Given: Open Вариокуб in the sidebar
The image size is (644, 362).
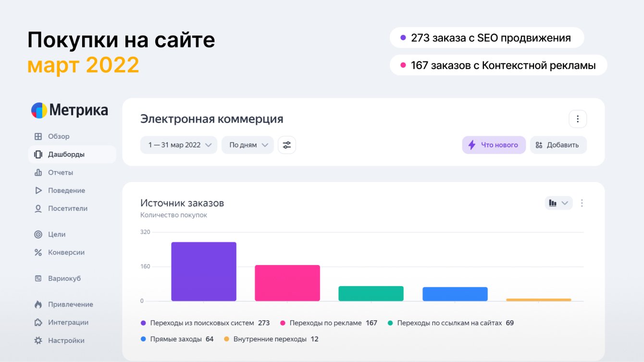Looking at the screenshot, I should 64,278.
